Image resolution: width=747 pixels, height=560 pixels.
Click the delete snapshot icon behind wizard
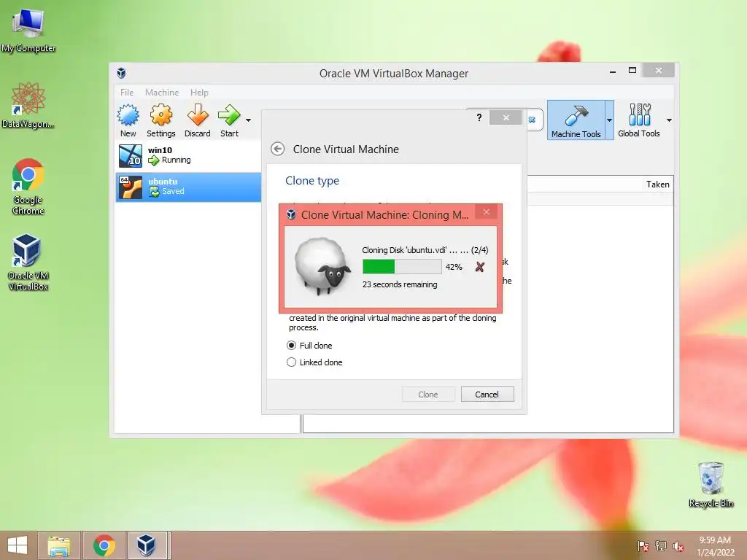click(x=532, y=120)
